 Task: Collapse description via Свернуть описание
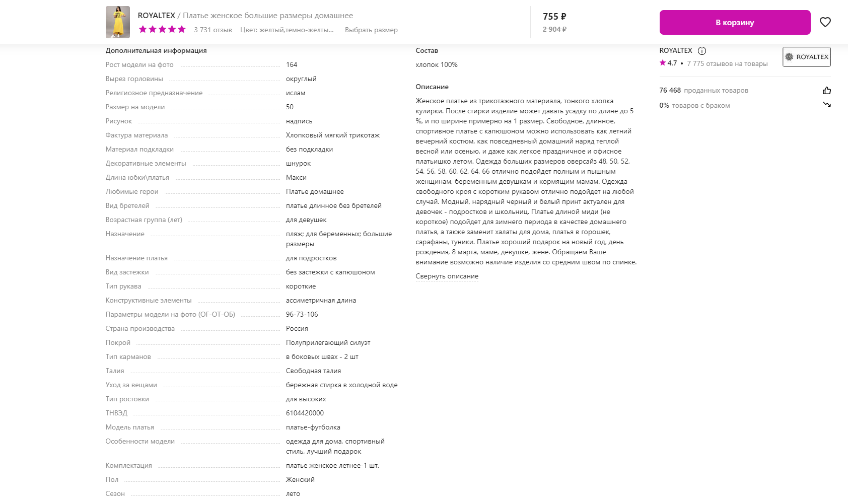447,276
